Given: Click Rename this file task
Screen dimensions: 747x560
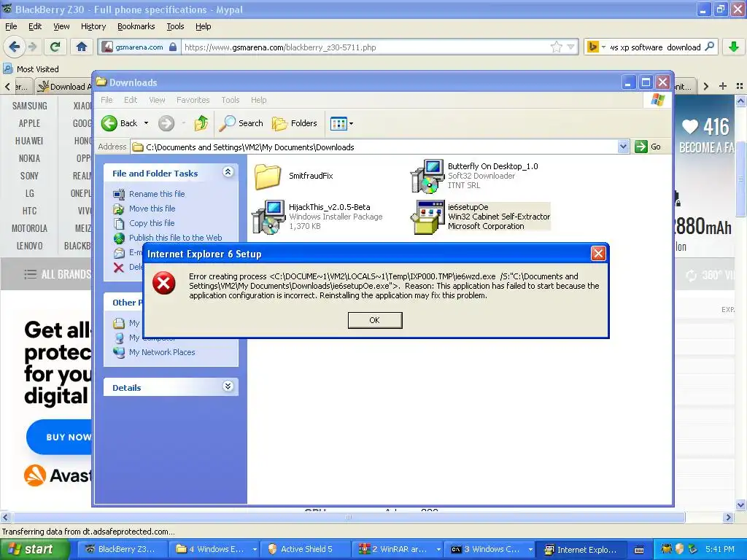Looking at the screenshot, I should 157,194.
